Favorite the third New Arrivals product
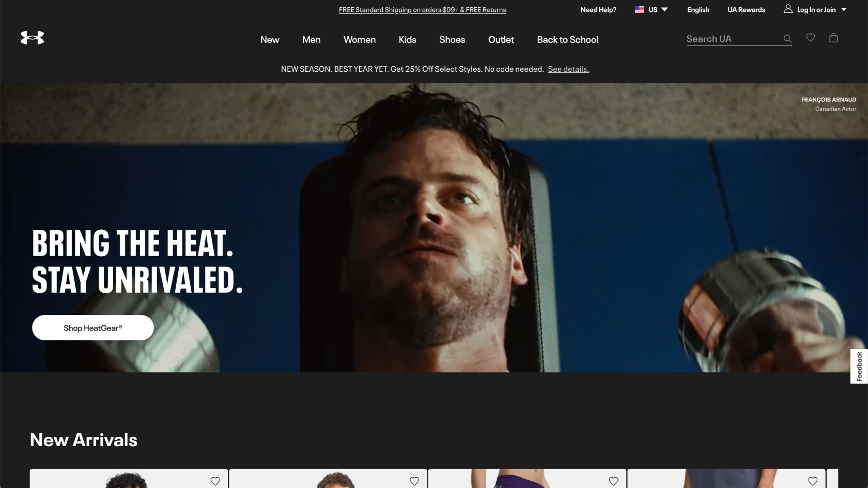 tap(614, 481)
